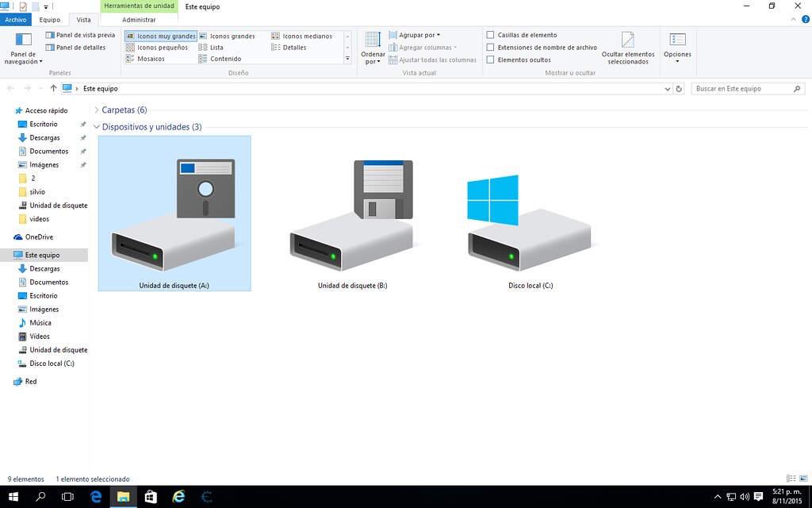Open the Opciones button
812x508 pixels.
point(677,48)
